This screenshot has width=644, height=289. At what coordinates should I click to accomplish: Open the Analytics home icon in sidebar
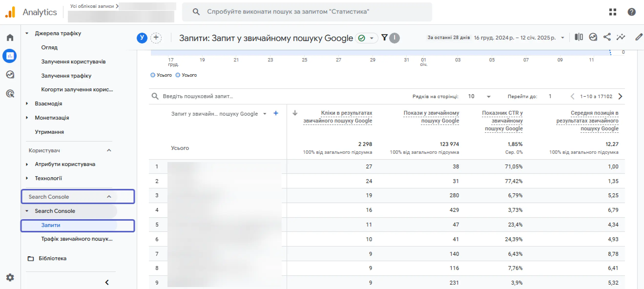point(10,38)
